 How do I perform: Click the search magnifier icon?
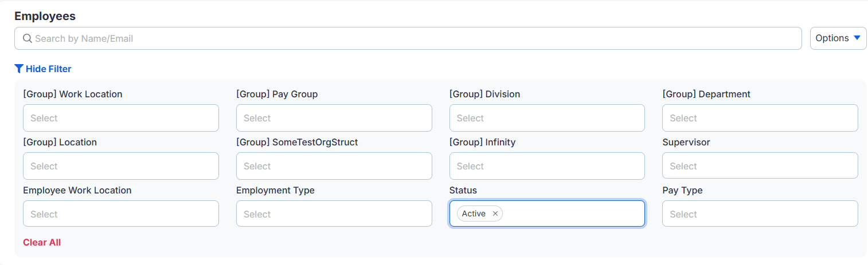click(x=27, y=38)
